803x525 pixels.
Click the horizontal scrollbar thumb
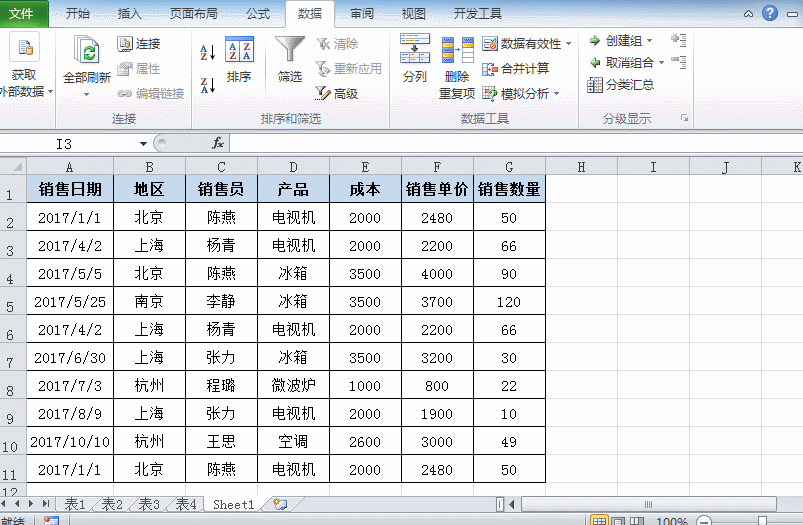tap(648, 505)
